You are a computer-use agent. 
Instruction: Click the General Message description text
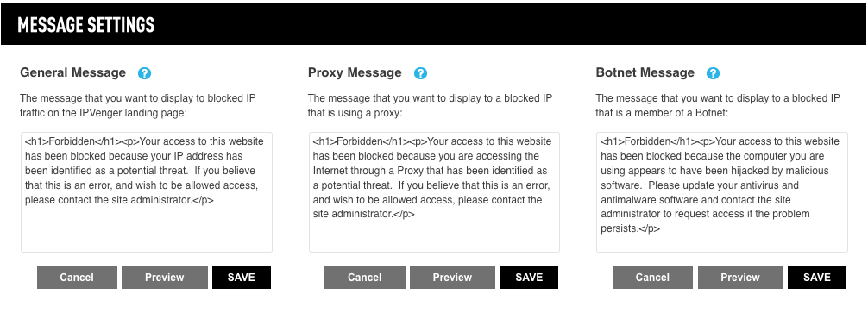(138, 105)
